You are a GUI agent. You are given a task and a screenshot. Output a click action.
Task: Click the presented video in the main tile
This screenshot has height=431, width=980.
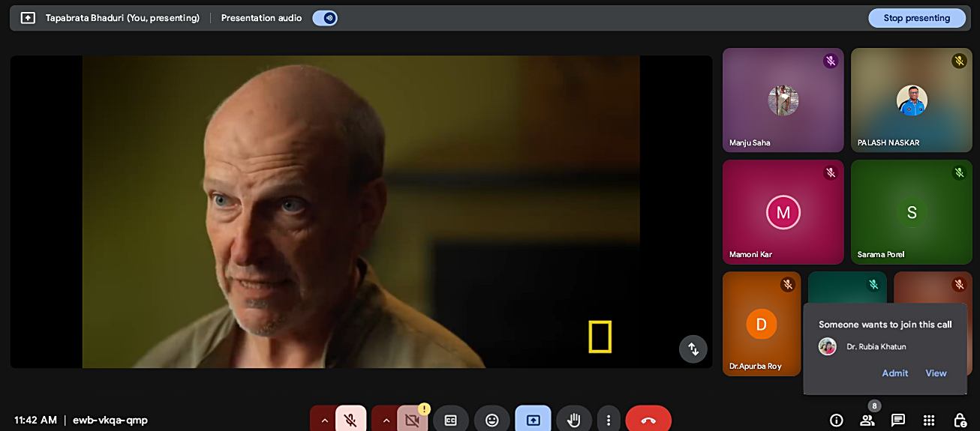click(x=361, y=212)
